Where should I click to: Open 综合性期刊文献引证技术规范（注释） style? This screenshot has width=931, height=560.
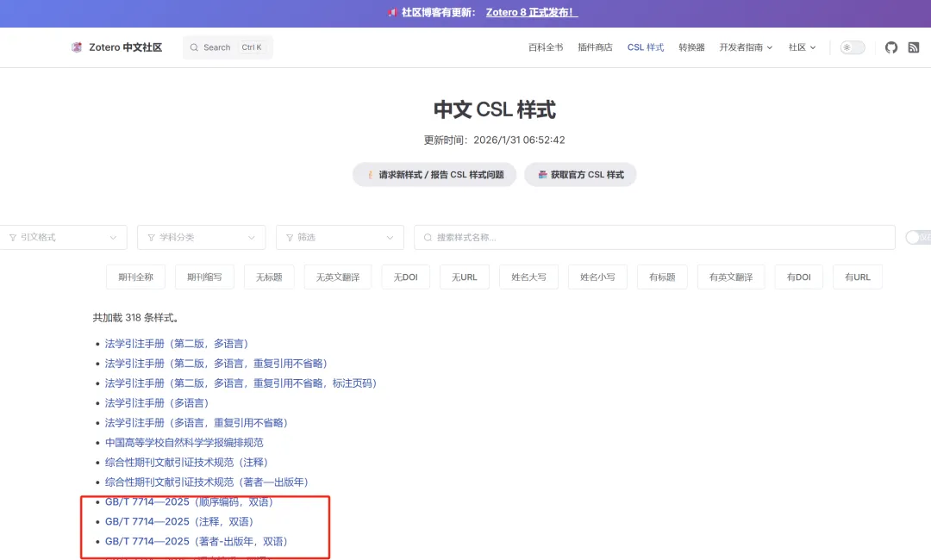click(186, 462)
